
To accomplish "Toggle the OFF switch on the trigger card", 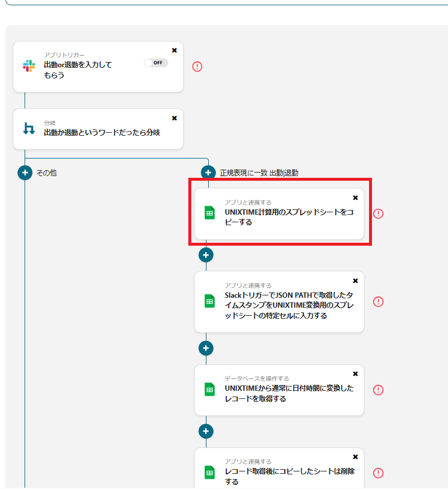I will click(x=156, y=63).
